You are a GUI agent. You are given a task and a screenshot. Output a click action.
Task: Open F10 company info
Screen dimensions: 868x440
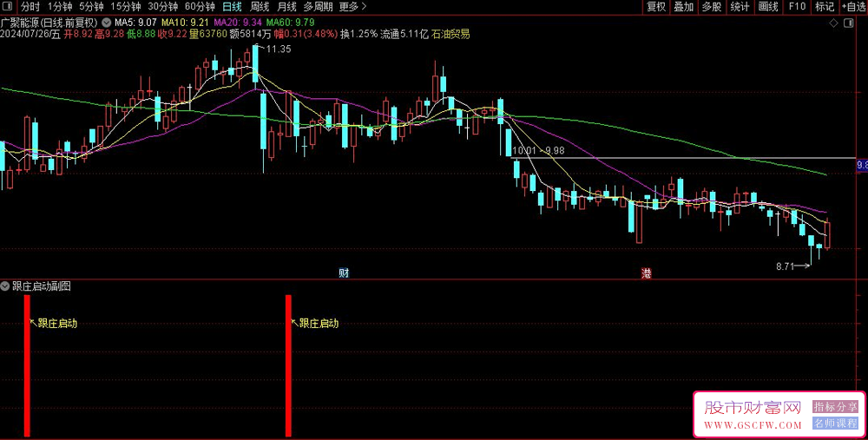[797, 7]
